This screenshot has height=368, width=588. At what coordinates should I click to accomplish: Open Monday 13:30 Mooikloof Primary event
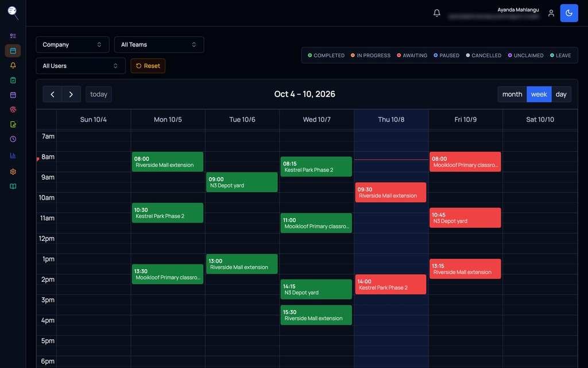click(168, 274)
